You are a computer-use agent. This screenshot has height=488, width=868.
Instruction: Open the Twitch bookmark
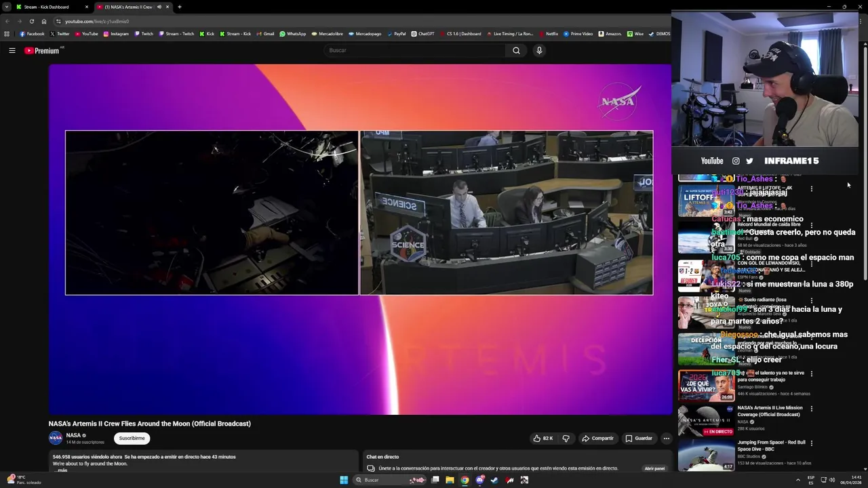coord(144,34)
